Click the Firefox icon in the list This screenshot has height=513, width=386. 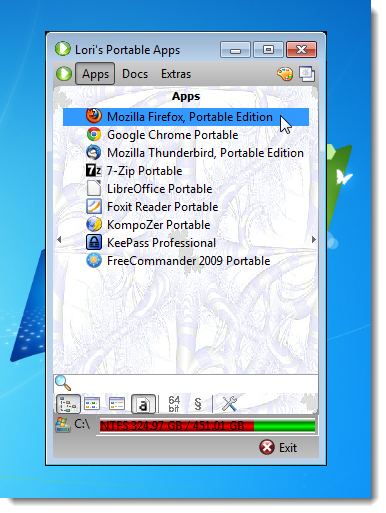94,116
